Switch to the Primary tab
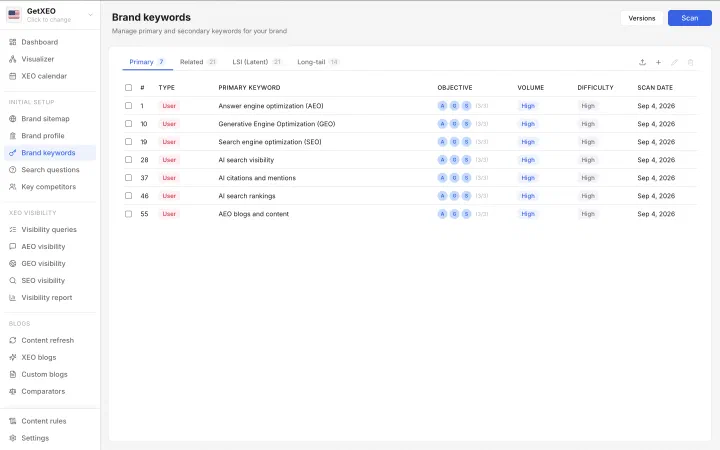This screenshot has width=720, height=450. (x=147, y=62)
